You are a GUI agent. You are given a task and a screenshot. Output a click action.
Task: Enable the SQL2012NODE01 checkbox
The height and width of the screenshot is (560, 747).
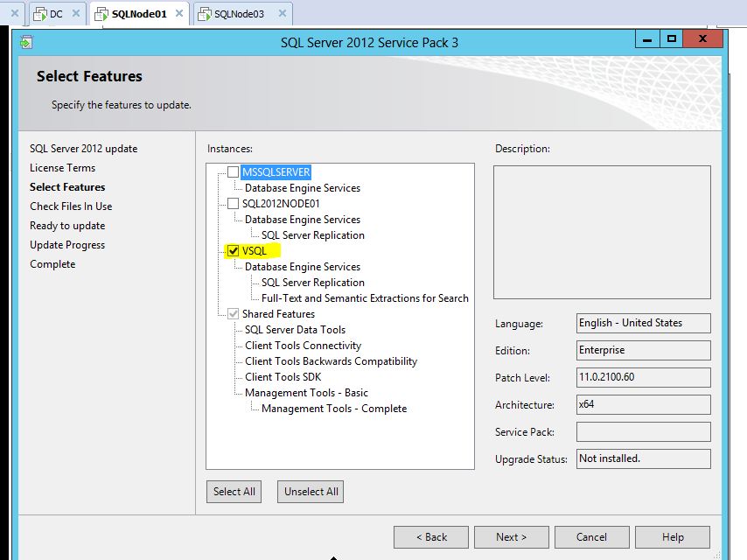[x=232, y=204]
